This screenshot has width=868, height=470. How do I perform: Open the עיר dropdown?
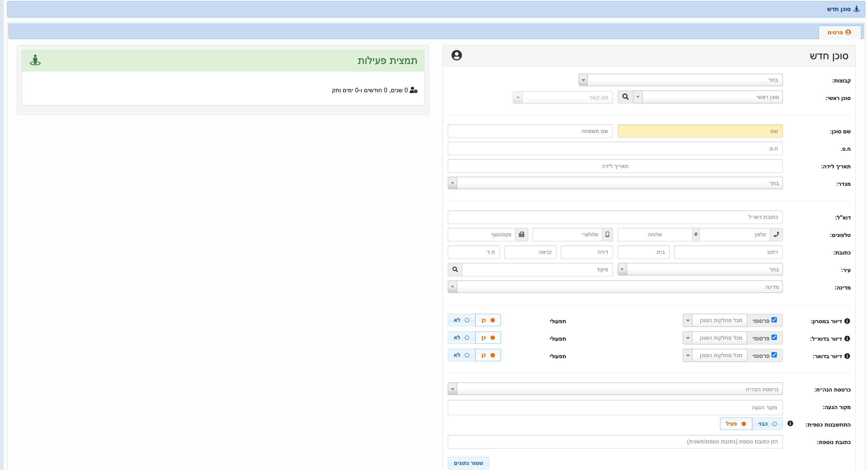click(x=700, y=269)
